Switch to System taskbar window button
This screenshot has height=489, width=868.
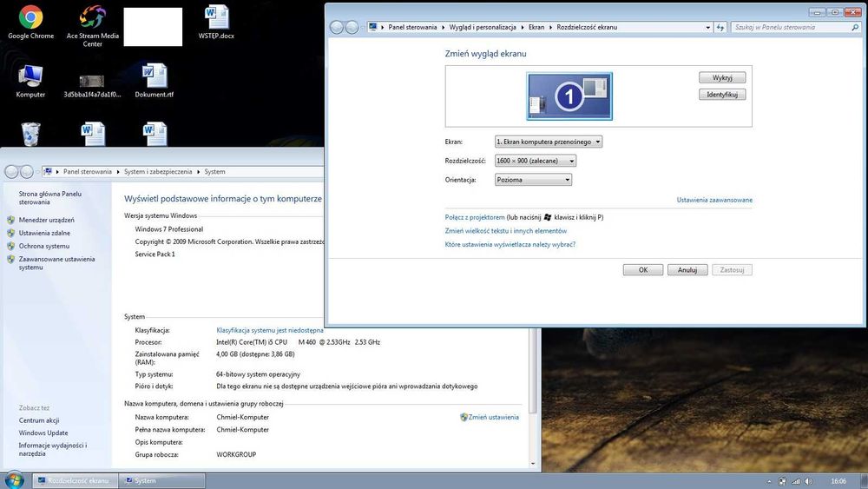pyautogui.click(x=162, y=480)
